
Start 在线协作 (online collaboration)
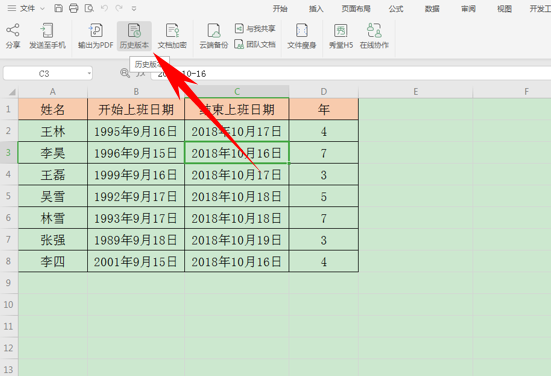pos(374,35)
